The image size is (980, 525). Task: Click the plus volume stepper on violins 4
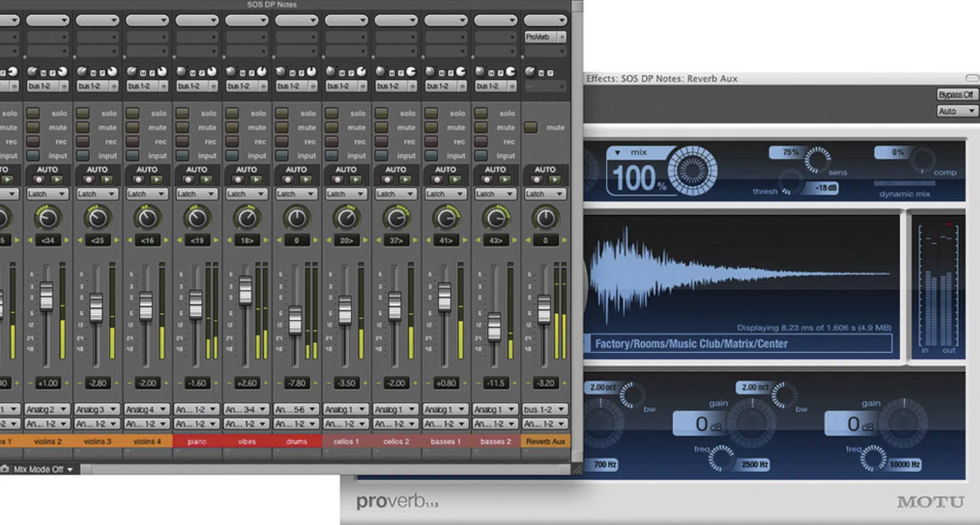(166, 383)
